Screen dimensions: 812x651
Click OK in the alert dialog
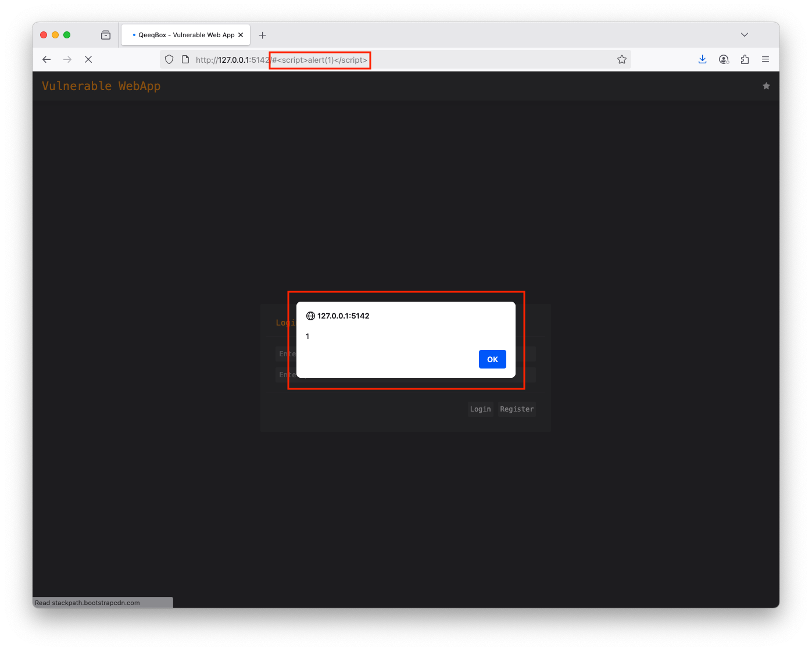pyautogui.click(x=492, y=359)
